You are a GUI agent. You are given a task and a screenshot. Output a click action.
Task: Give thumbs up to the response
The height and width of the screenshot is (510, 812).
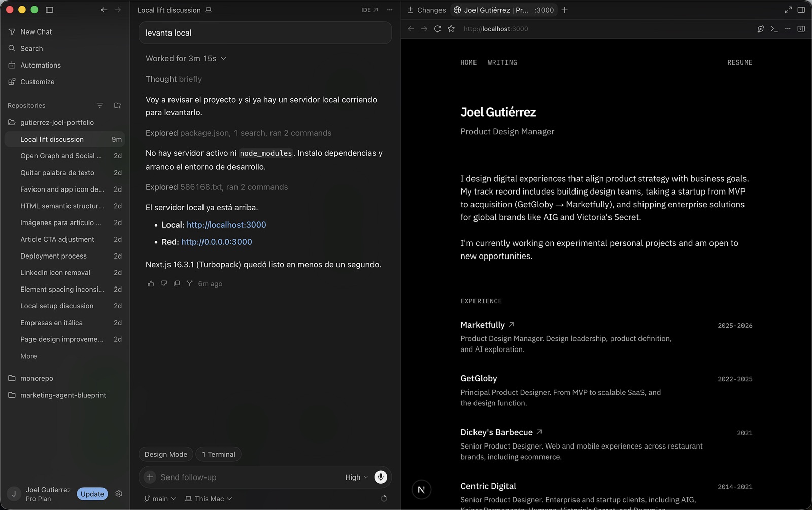(151, 283)
